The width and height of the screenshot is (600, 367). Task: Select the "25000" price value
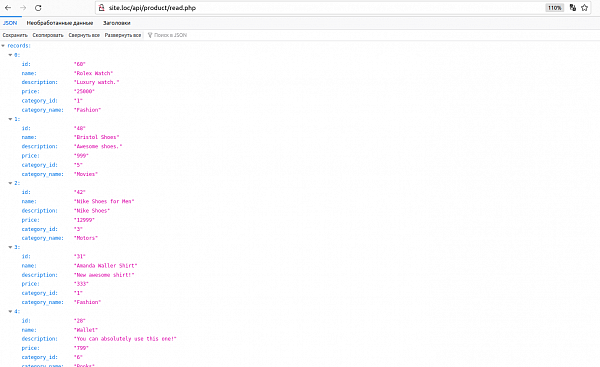point(84,91)
